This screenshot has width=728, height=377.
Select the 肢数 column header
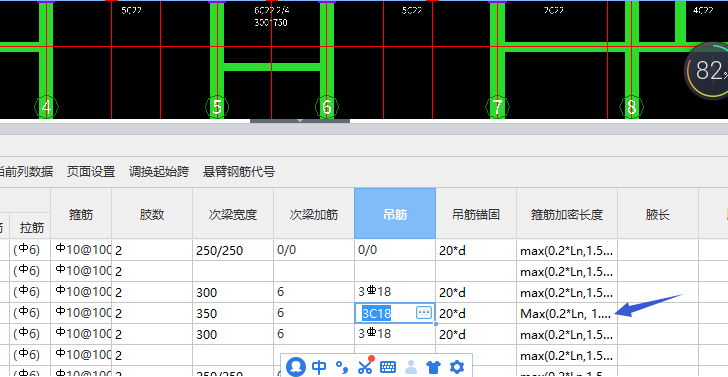click(x=152, y=214)
